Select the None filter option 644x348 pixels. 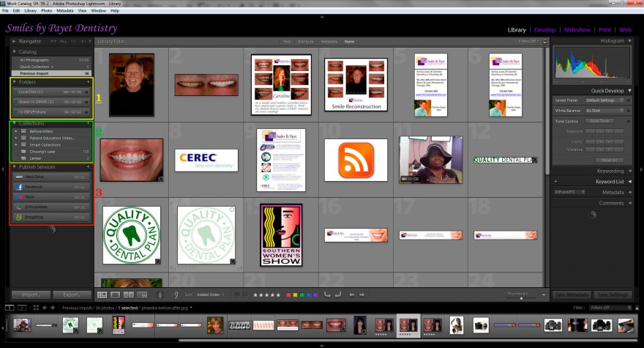(349, 42)
